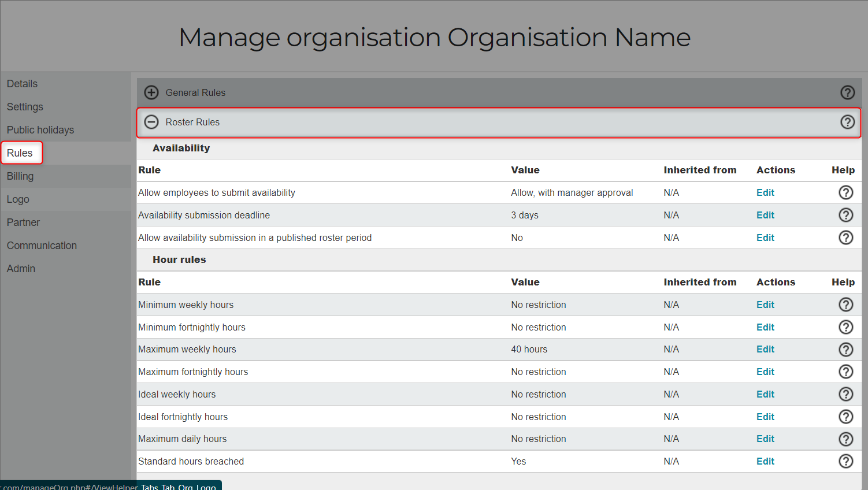Expand the General Rules section
Screen dimensions: 868x490
point(151,92)
